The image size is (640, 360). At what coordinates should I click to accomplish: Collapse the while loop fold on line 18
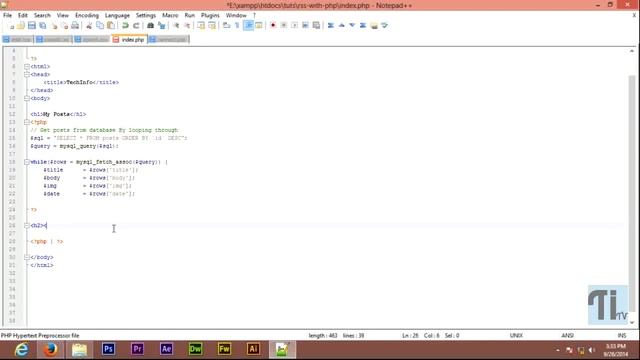pos(27,162)
